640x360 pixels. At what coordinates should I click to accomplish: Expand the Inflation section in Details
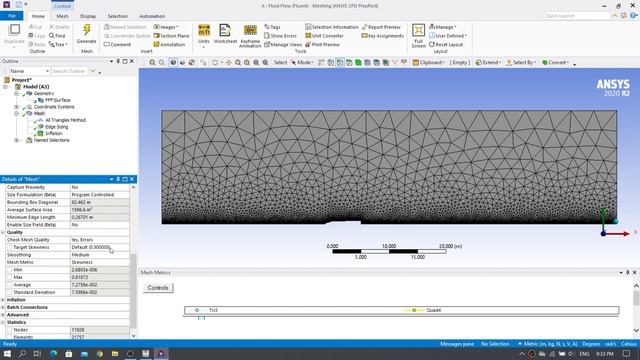(3, 300)
